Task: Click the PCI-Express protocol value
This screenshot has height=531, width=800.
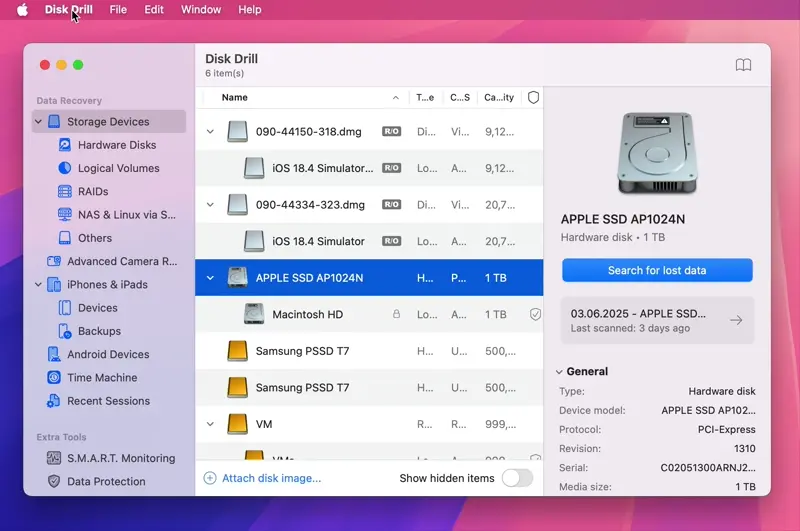Action: coord(727,429)
